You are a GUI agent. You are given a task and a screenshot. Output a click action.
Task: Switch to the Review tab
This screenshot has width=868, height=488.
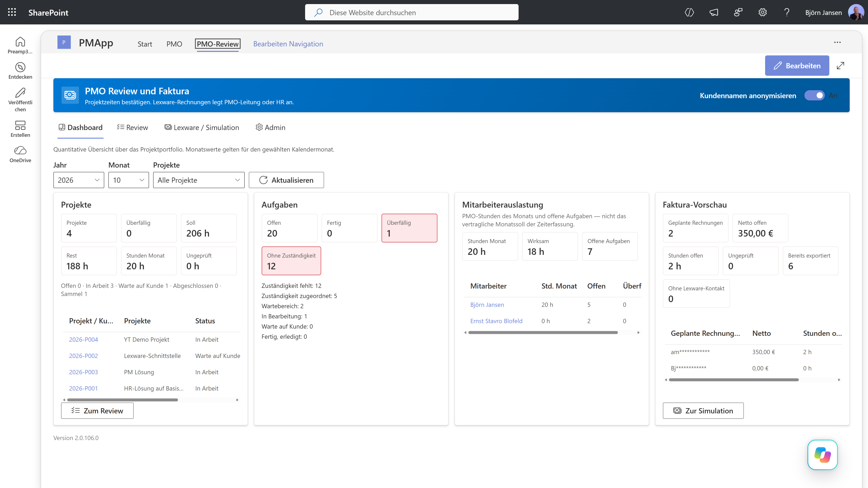click(x=133, y=127)
